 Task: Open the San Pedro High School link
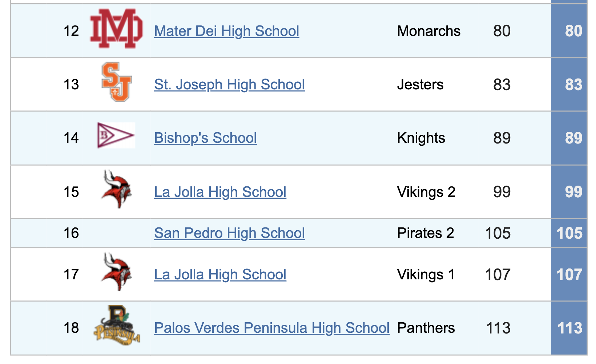pos(229,233)
